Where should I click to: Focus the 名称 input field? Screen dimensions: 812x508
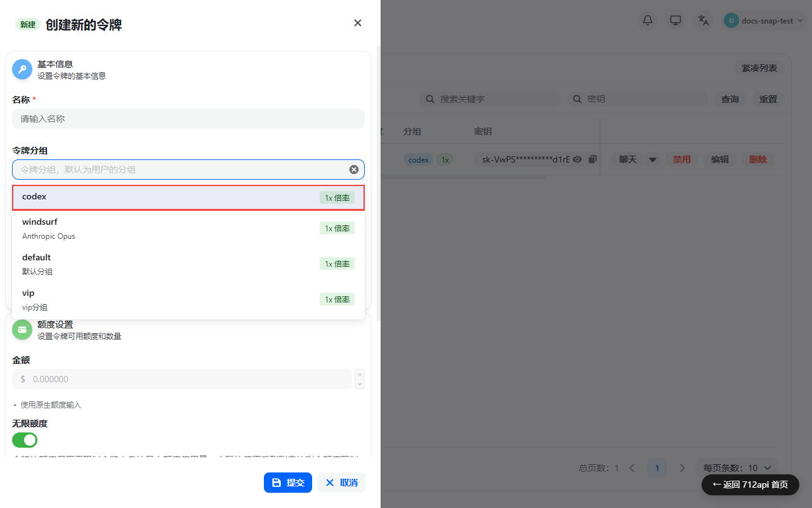coord(188,119)
